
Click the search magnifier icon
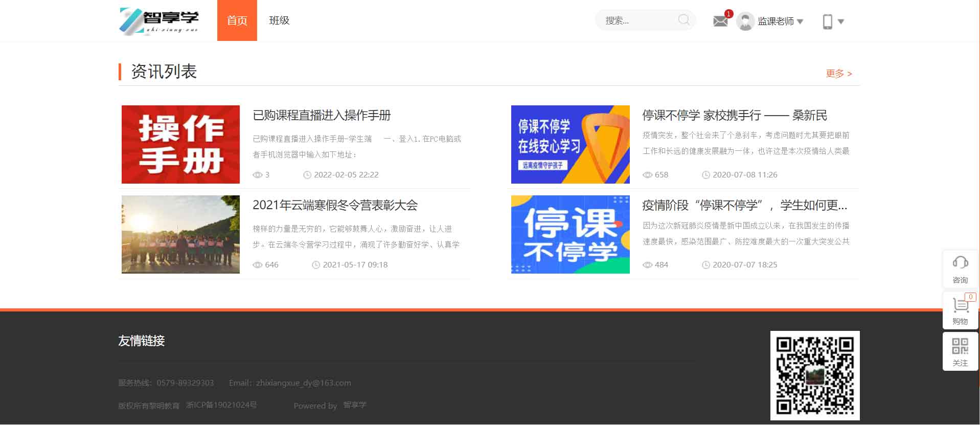tap(683, 20)
